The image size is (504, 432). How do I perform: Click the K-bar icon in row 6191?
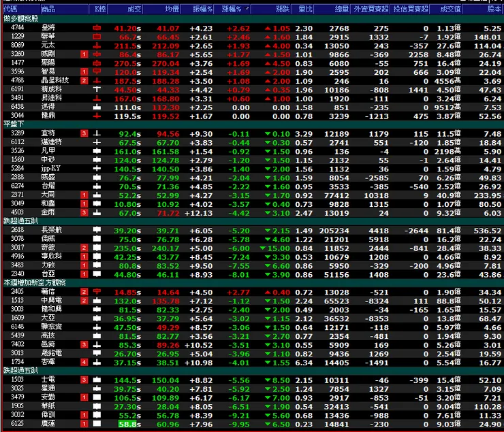pyautogui.click(x=97, y=90)
